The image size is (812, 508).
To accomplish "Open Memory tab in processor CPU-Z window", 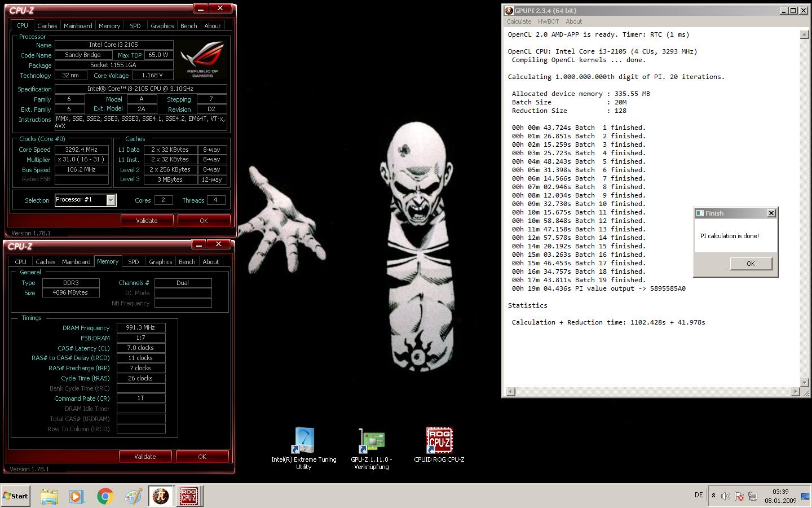I will [x=109, y=26].
